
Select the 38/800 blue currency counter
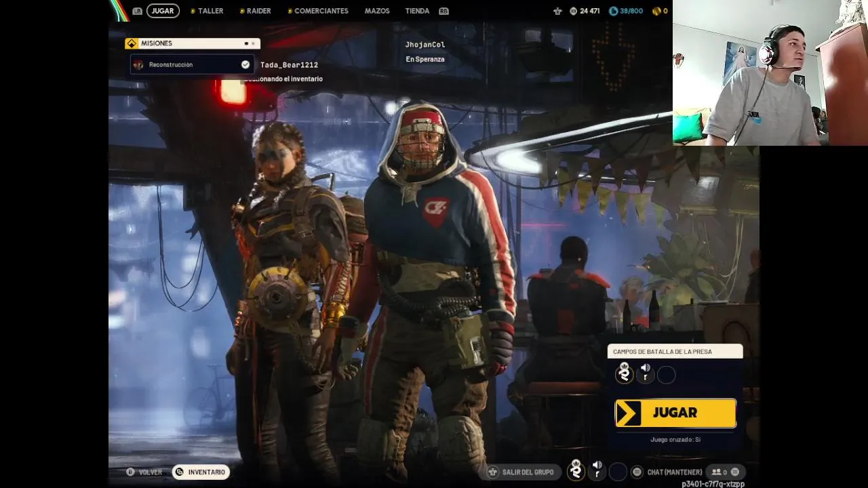coord(626,11)
